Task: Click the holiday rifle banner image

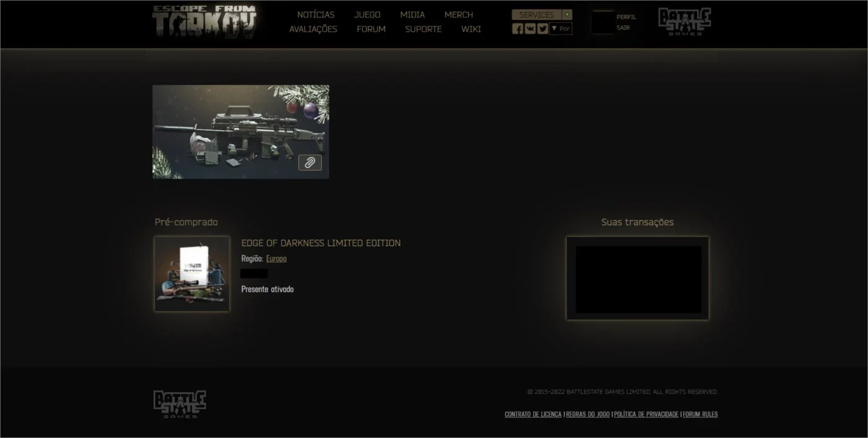Action: pyautogui.click(x=241, y=132)
